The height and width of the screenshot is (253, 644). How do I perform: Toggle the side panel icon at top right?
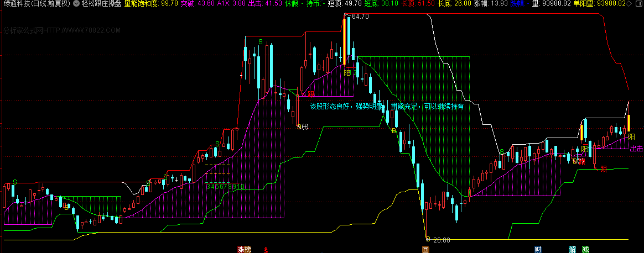click(x=639, y=4)
